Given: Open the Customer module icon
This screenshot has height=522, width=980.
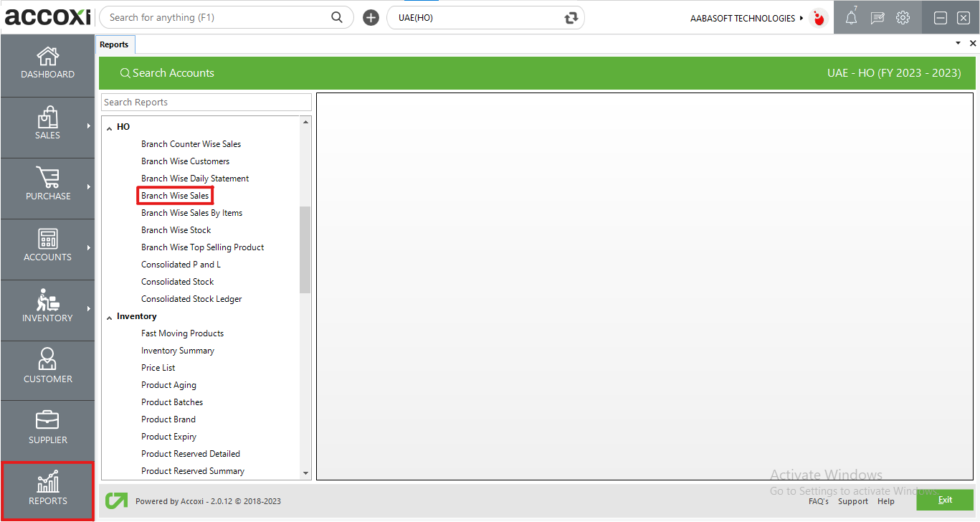Looking at the screenshot, I should click(47, 360).
